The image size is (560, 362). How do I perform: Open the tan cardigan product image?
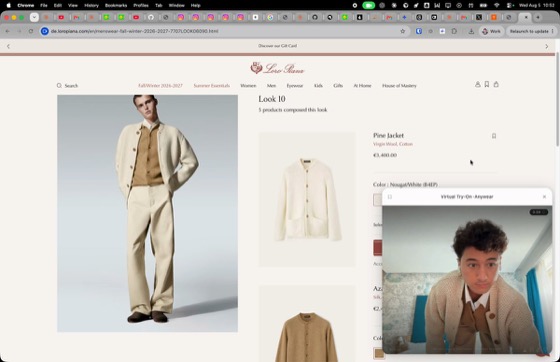click(x=307, y=324)
